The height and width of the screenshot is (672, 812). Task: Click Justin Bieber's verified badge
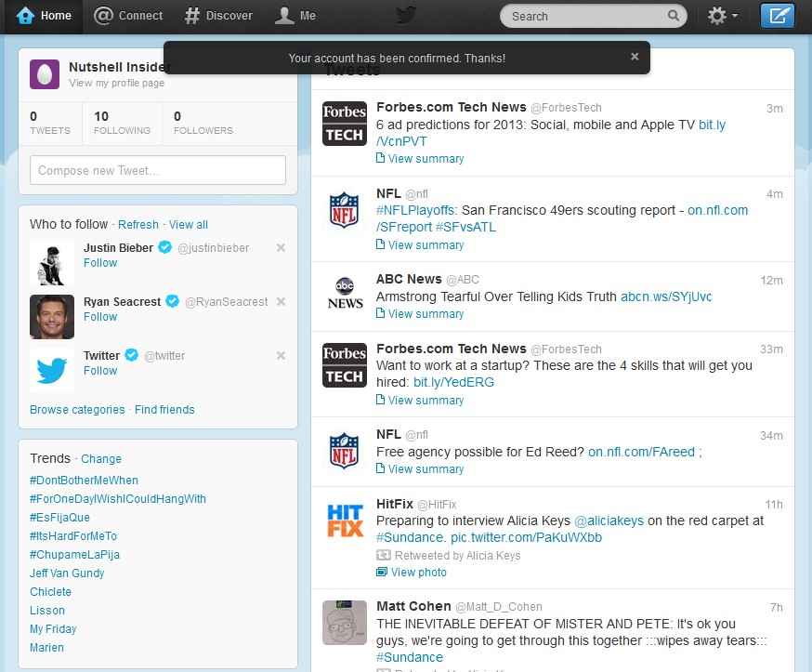pyautogui.click(x=165, y=247)
